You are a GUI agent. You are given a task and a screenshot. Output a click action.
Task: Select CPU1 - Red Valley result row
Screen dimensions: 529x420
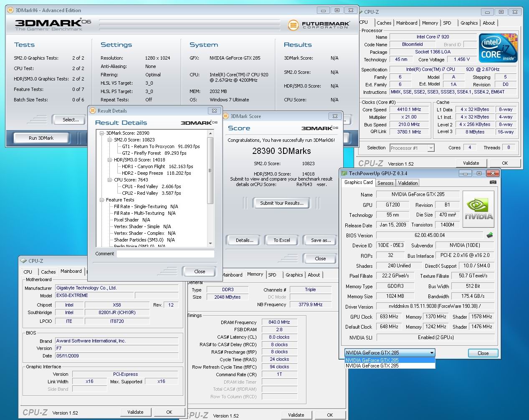[151, 186]
